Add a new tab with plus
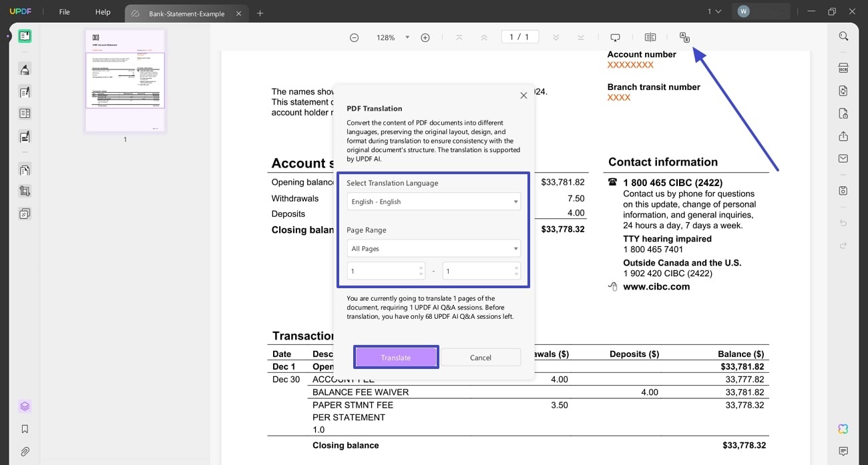This screenshot has height=465, width=868. point(260,13)
